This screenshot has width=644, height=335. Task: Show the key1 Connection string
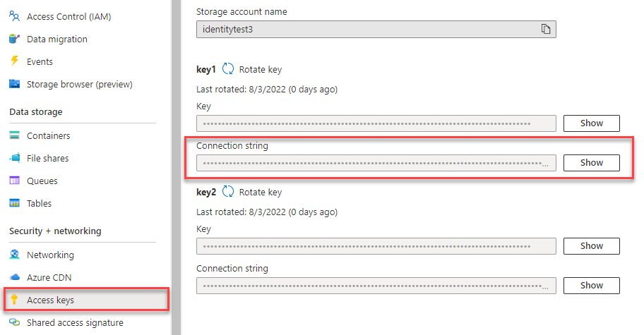click(591, 163)
